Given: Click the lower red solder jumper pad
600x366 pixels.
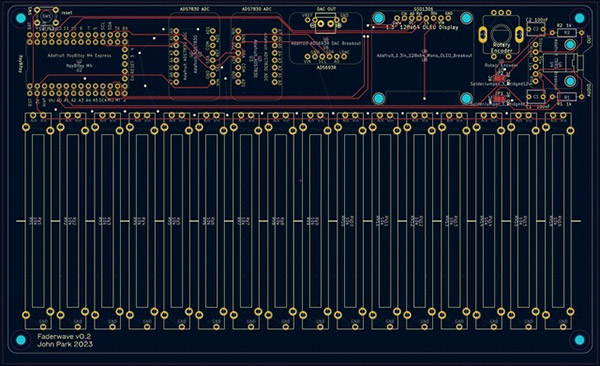Looking at the screenshot, I should coord(499,98).
